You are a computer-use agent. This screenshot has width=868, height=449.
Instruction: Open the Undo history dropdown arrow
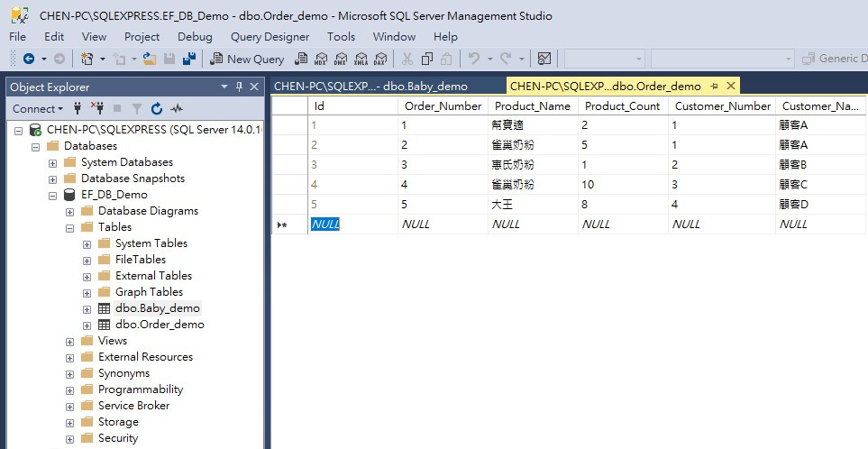pos(489,58)
